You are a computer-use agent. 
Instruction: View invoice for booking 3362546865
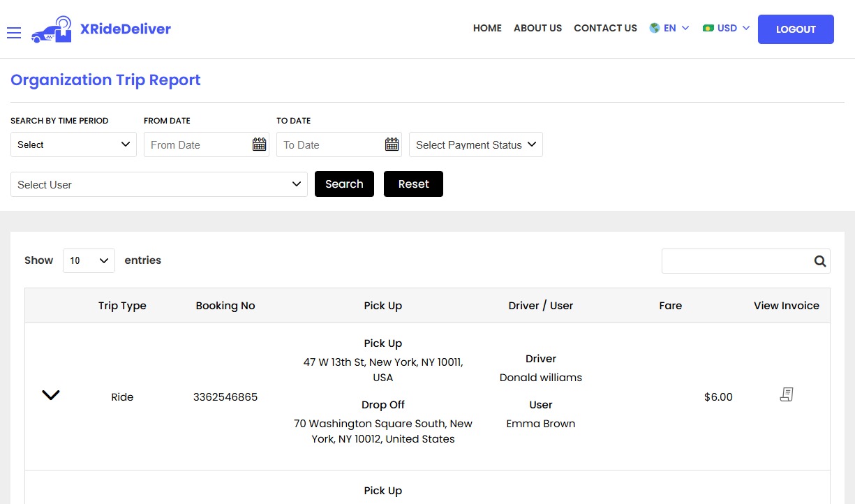[x=787, y=395]
